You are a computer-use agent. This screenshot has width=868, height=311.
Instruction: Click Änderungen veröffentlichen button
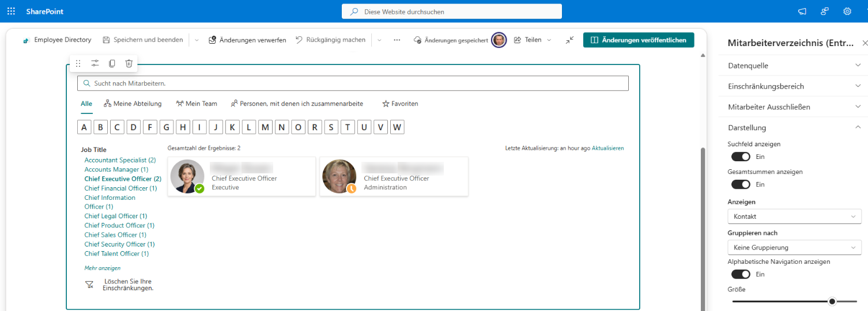(x=639, y=40)
